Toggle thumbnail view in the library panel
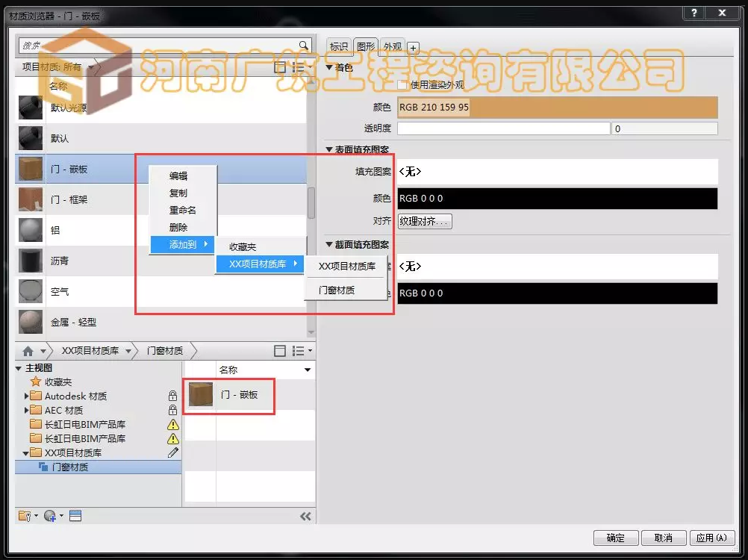This screenshot has width=748, height=560. [279, 350]
